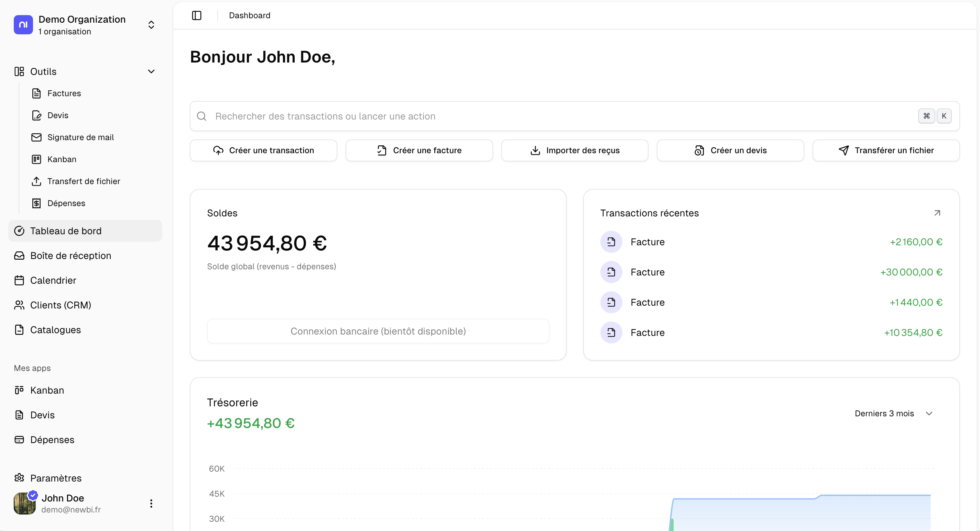
Task: Toggle the sidebar panel icon
Action: [196, 15]
